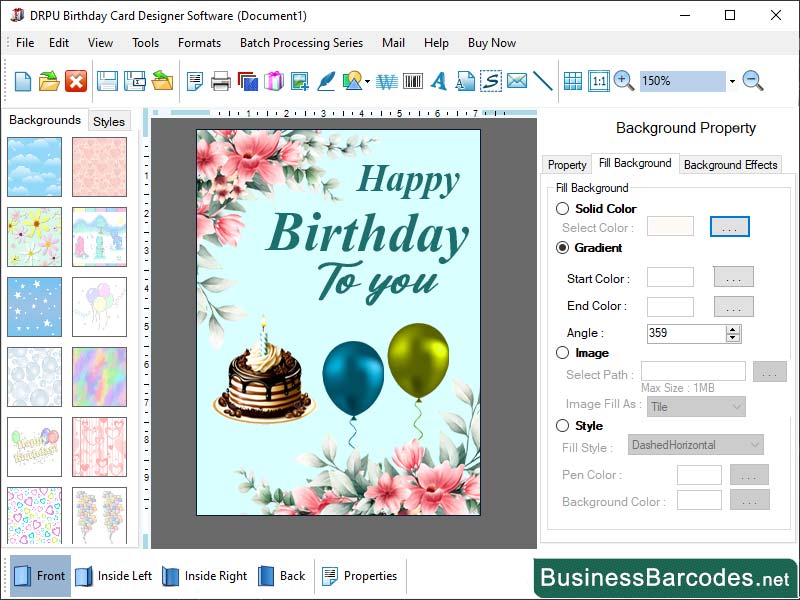Image resolution: width=800 pixels, height=600 pixels.
Task: Select the Image fill radio button
Action: 562,353
